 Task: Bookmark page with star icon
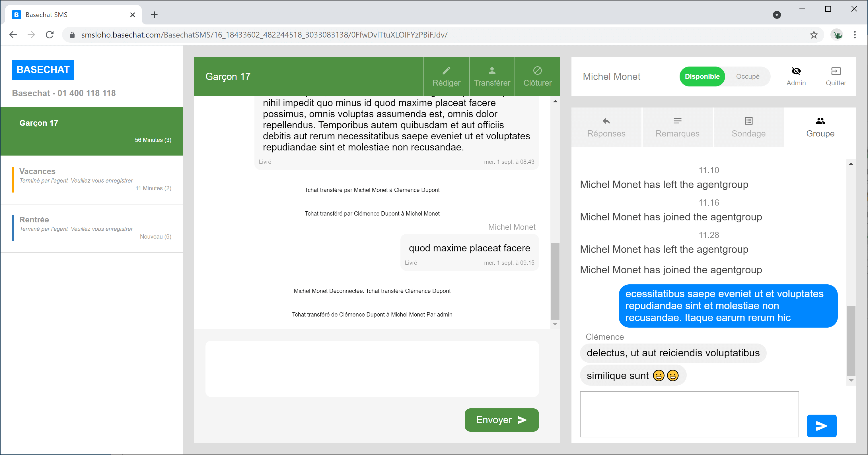pyautogui.click(x=814, y=35)
